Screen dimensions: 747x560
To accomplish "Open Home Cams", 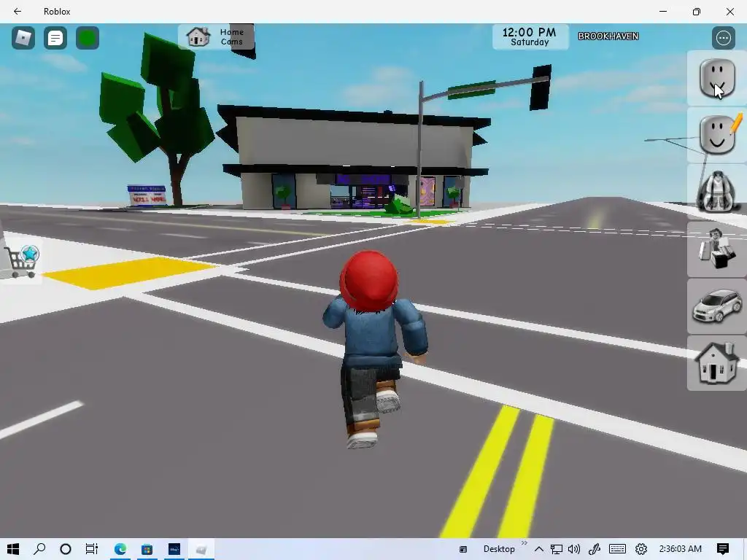I will coord(216,36).
